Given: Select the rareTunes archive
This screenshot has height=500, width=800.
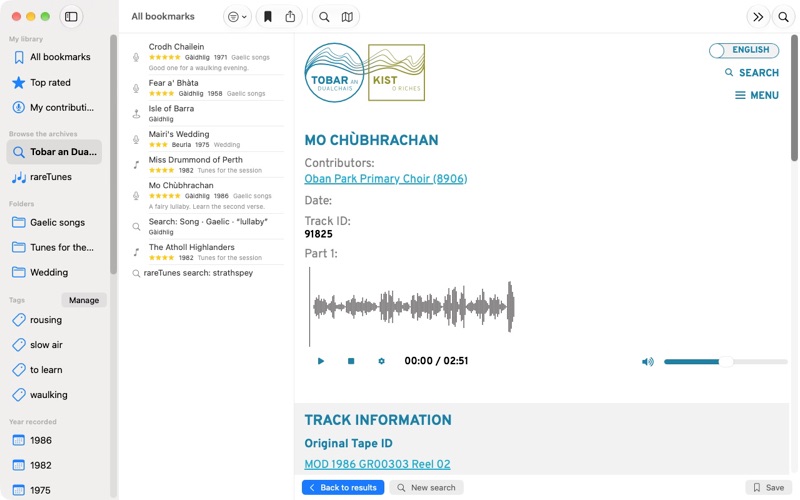Looking at the screenshot, I should click(54, 177).
